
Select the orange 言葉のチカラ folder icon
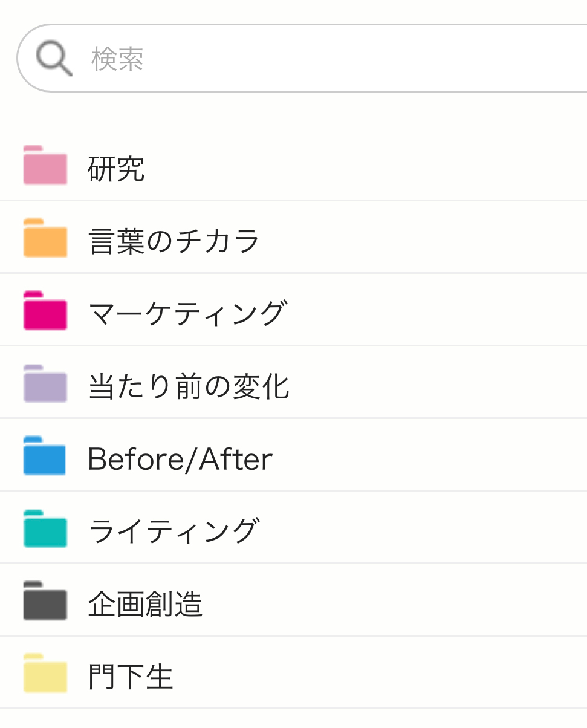(x=45, y=238)
